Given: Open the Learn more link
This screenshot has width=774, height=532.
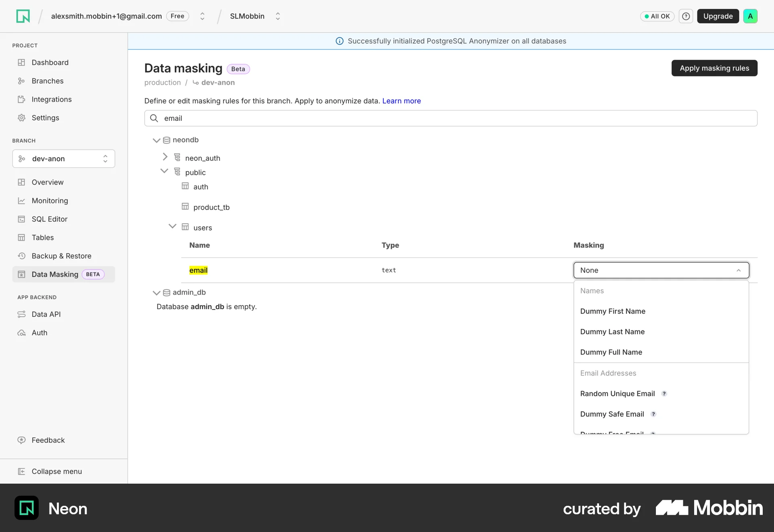Looking at the screenshot, I should pyautogui.click(x=402, y=101).
